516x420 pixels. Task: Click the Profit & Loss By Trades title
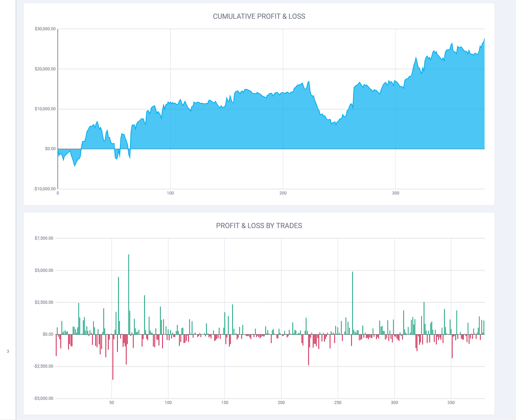pos(259,225)
